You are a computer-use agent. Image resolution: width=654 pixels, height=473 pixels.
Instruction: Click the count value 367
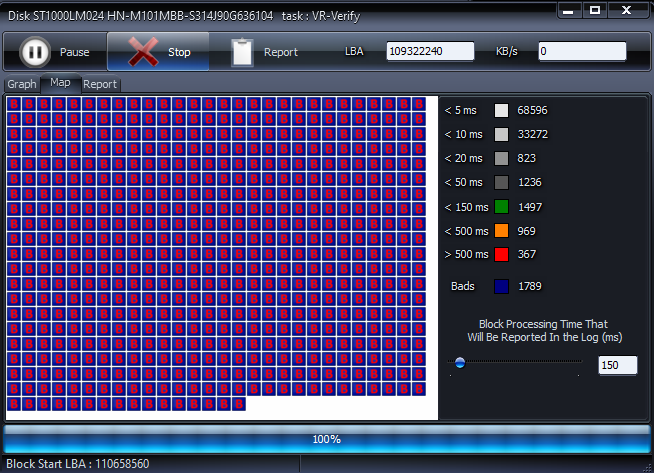tap(526, 254)
